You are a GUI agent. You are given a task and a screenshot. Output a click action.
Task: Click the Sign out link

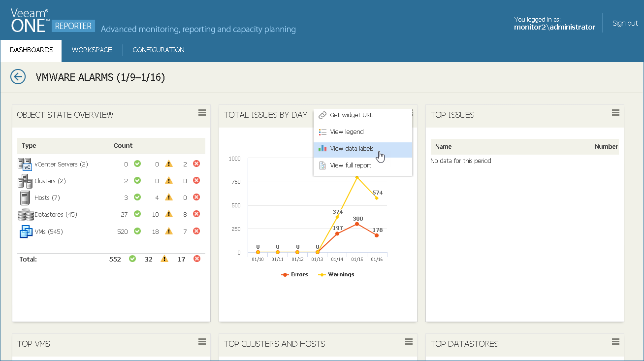(625, 23)
